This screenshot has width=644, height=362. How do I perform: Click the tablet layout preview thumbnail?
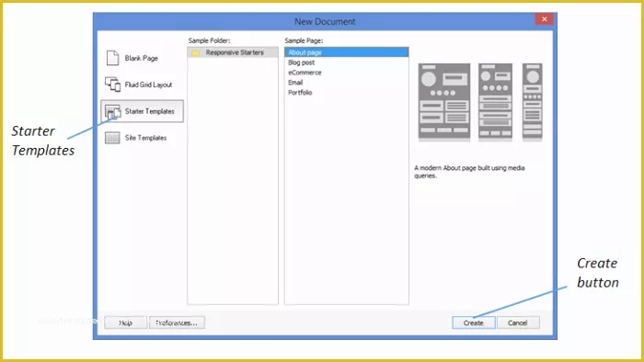(495, 101)
